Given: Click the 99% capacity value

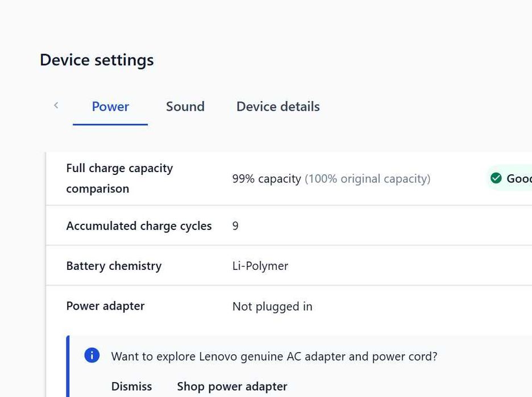Looking at the screenshot, I should point(267,179).
